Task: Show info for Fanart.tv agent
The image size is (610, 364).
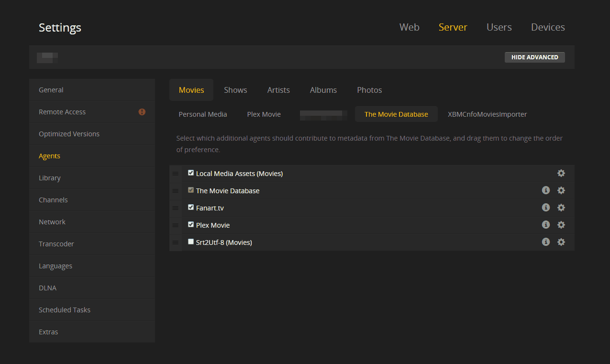Action: [545, 208]
